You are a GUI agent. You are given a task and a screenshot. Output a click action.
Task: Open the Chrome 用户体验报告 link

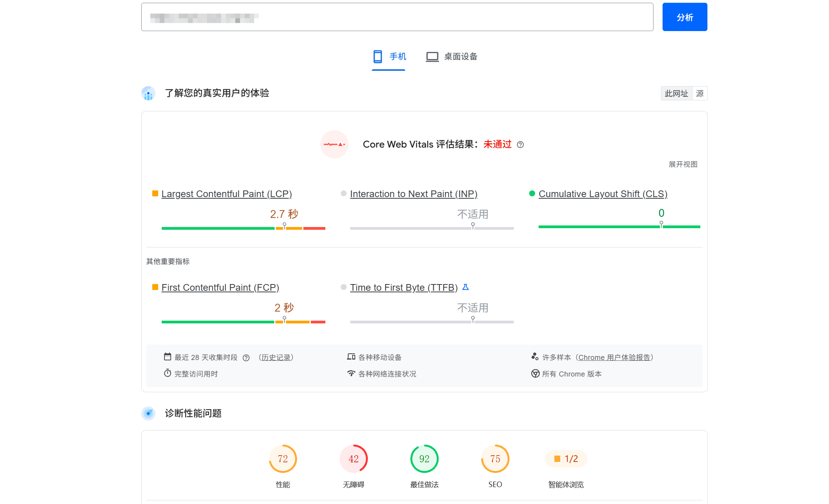tap(614, 358)
